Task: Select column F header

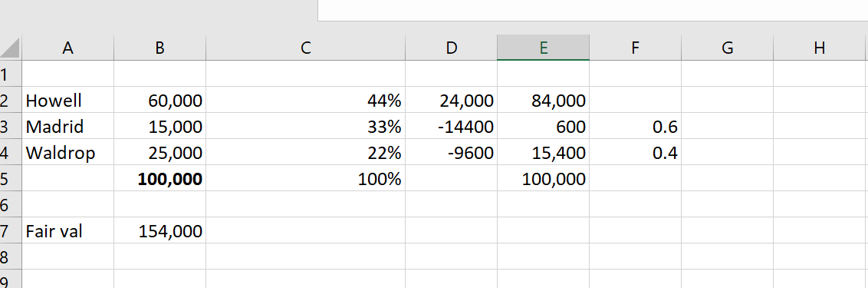Action: (x=635, y=48)
